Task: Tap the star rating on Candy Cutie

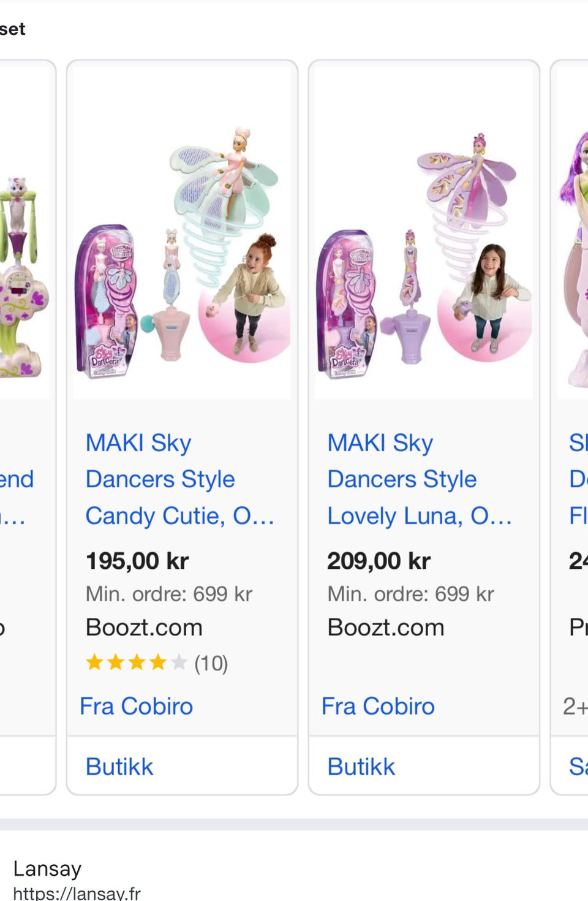Action: click(136, 663)
